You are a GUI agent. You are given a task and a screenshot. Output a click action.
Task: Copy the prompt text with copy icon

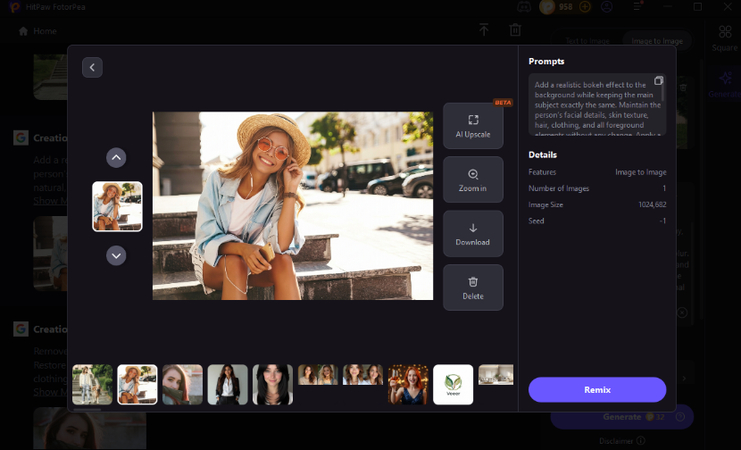[658, 81]
